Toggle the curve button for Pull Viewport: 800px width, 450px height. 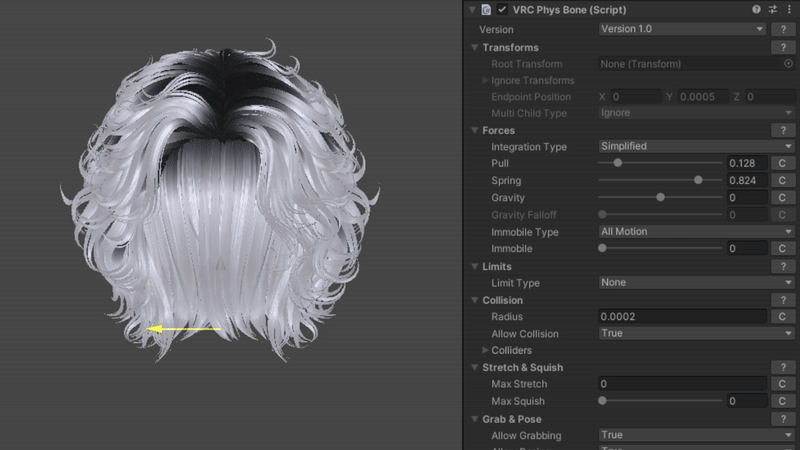coord(782,163)
